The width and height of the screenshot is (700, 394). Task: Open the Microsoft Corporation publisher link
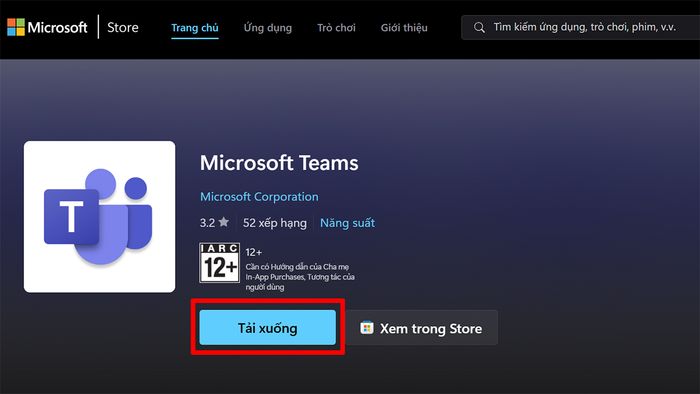coord(259,196)
